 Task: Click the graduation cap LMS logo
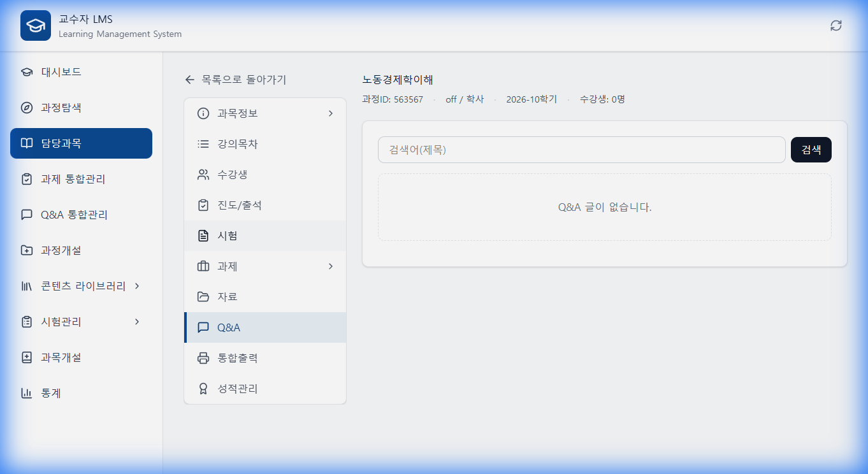[x=35, y=25]
